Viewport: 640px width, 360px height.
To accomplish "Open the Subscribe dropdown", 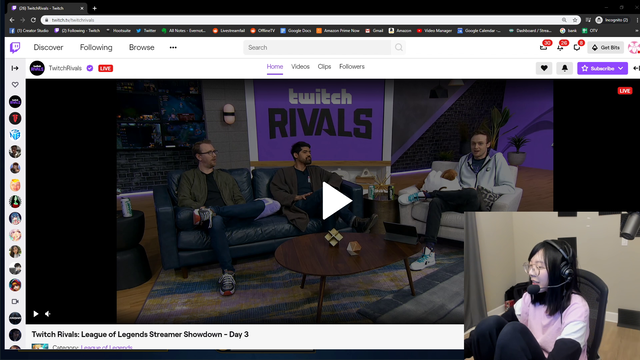I will point(602,68).
